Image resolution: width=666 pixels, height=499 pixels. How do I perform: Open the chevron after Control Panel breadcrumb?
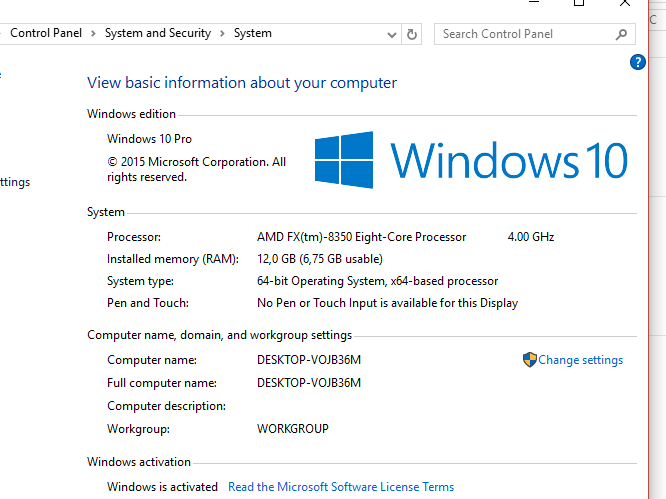pos(93,34)
